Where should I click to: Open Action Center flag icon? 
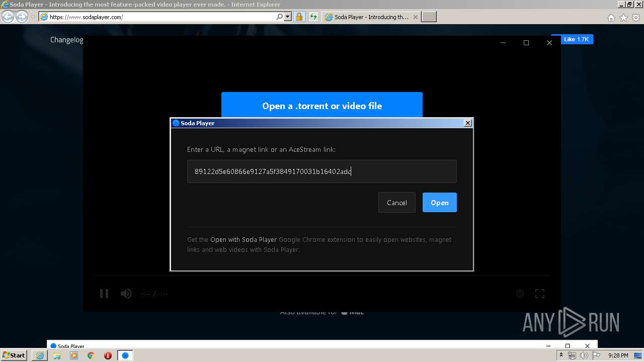click(x=596, y=355)
